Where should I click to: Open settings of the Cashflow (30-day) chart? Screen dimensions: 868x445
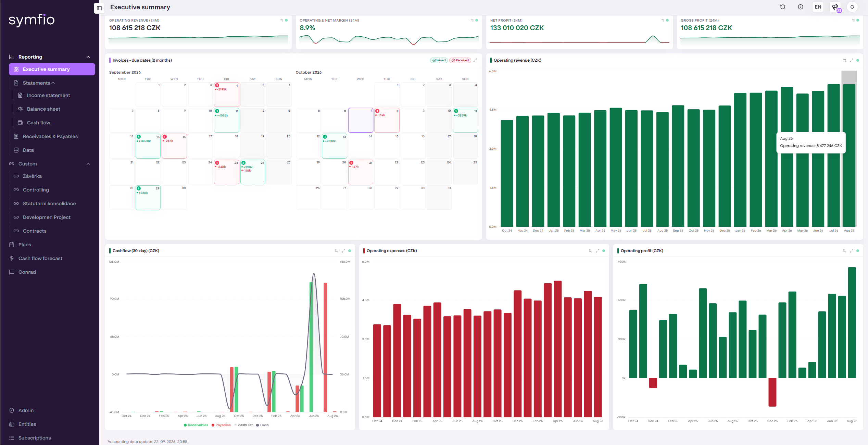point(337,251)
